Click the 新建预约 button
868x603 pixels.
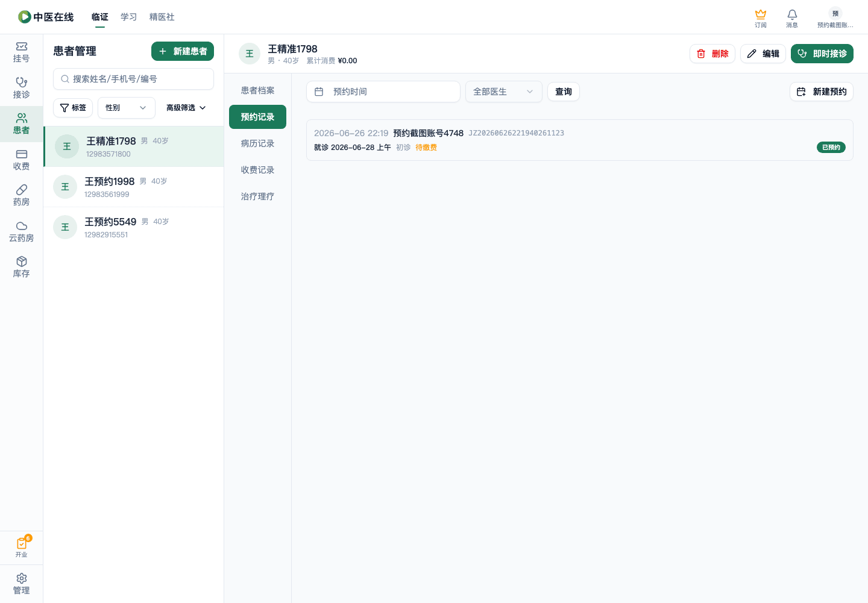click(x=822, y=92)
